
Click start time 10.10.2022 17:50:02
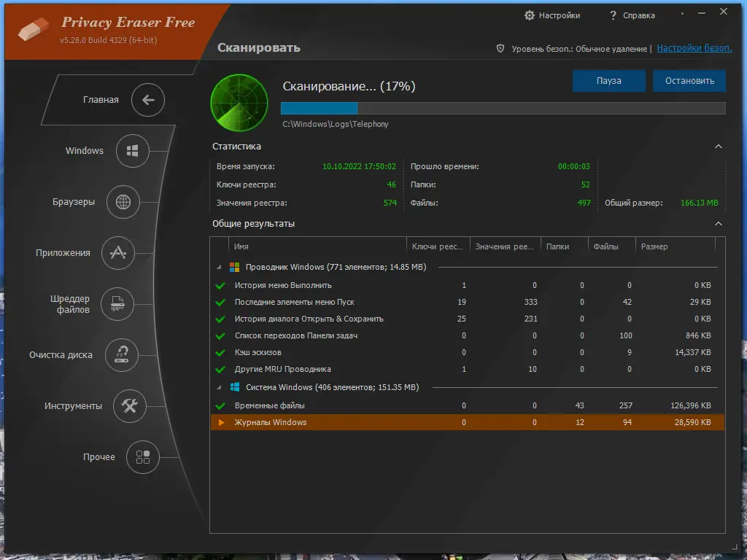coord(359,167)
